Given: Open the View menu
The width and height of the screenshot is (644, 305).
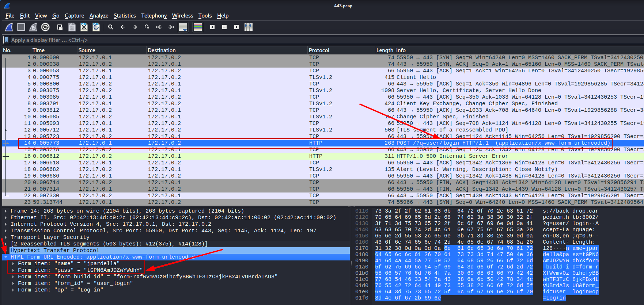Looking at the screenshot, I should point(41,16).
